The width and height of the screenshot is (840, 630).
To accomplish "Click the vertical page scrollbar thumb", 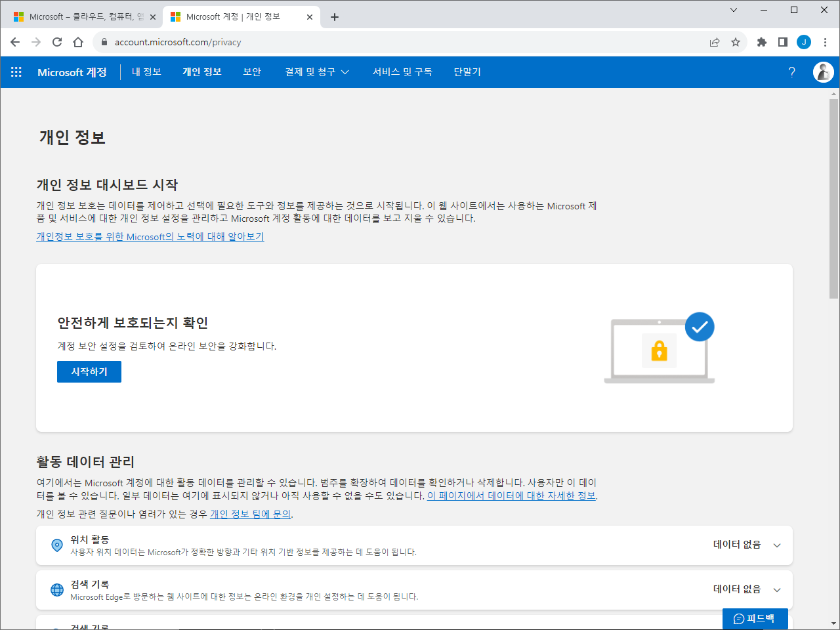I will tap(833, 199).
